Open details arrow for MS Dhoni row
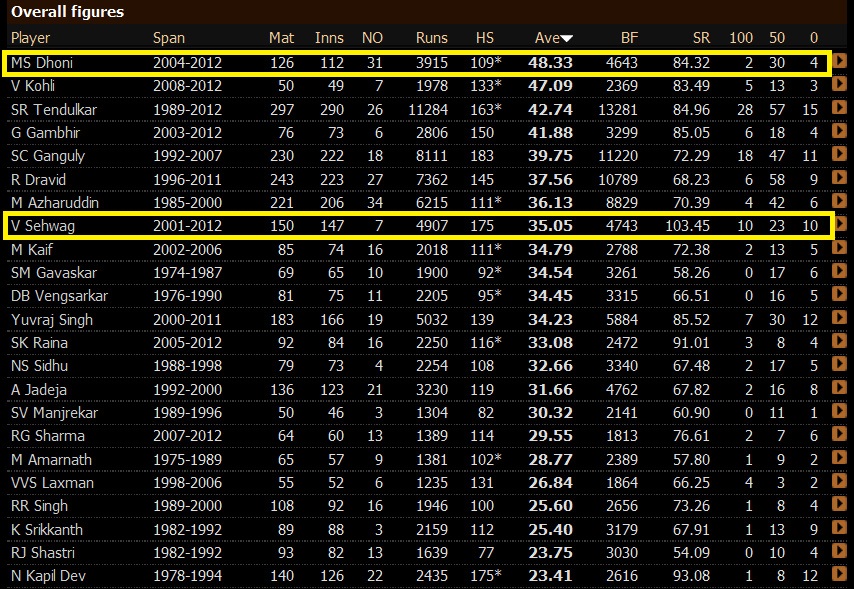Image resolution: width=854 pixels, height=589 pixels. point(839,60)
